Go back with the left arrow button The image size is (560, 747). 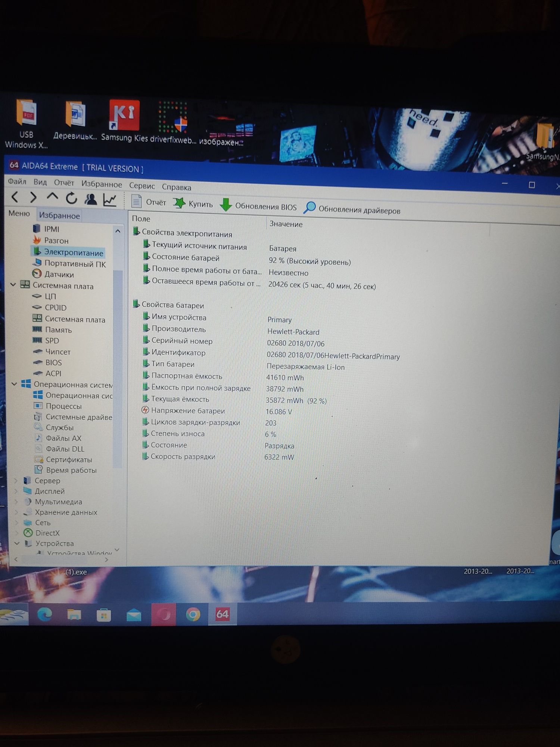coord(15,197)
